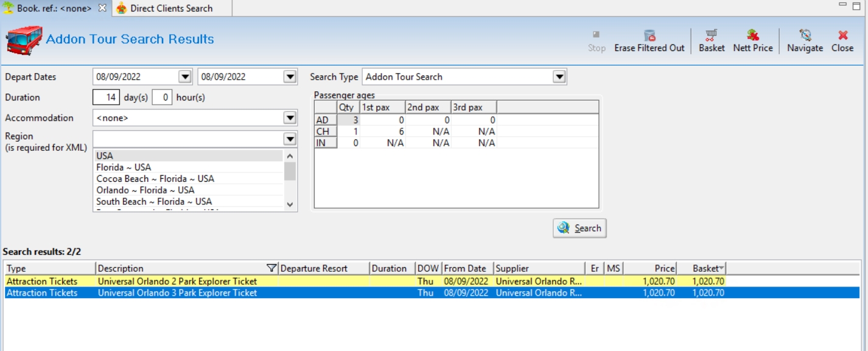This screenshot has height=351, width=868.
Task: Select Cocoa Beach ~ Florida ~ USA
Action: coord(189,179)
